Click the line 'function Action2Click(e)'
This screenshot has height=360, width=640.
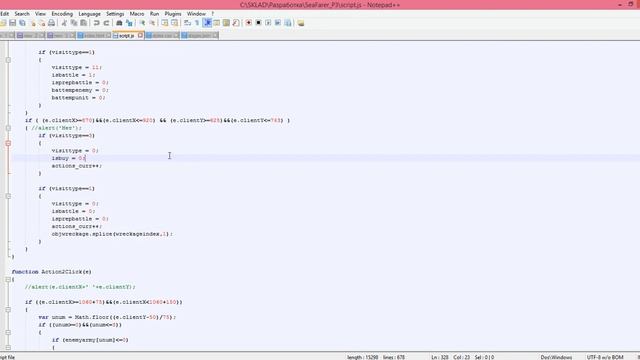[51, 272]
